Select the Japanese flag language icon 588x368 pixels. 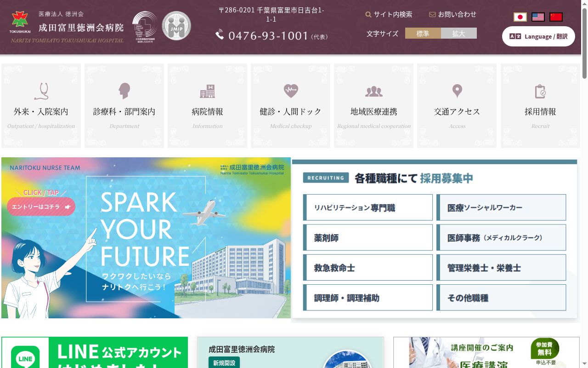pos(520,17)
